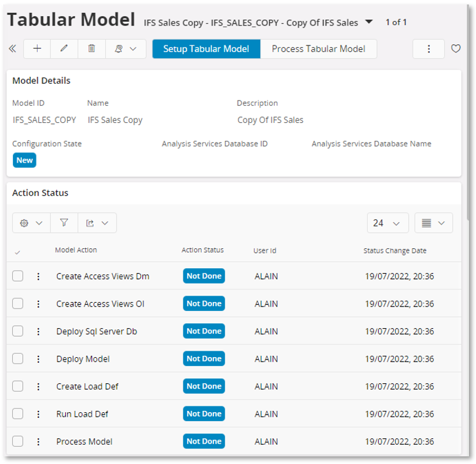Click the IFS Sales Copy name value
This screenshot has height=464, width=476.
(x=115, y=120)
